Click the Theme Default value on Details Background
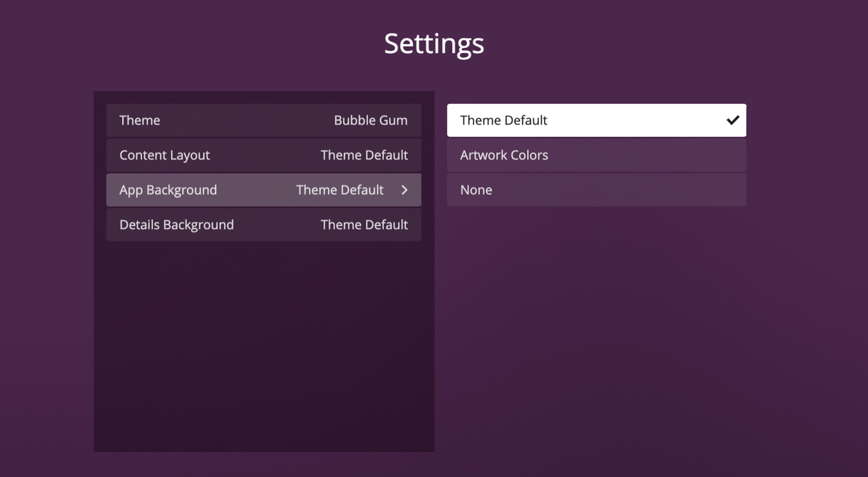 [x=365, y=225]
